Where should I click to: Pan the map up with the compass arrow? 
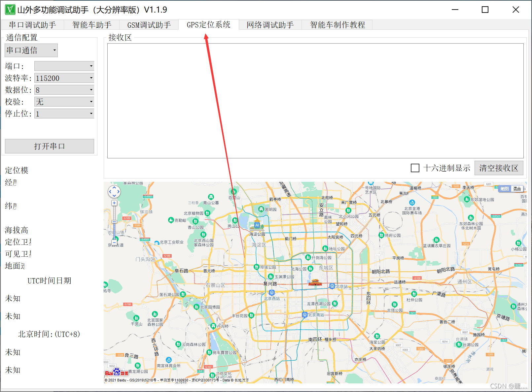(x=114, y=187)
